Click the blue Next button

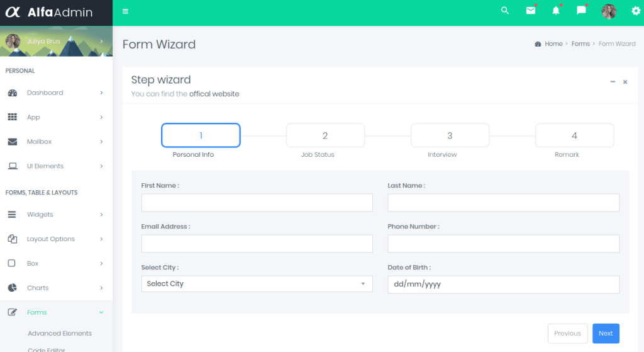pos(606,333)
